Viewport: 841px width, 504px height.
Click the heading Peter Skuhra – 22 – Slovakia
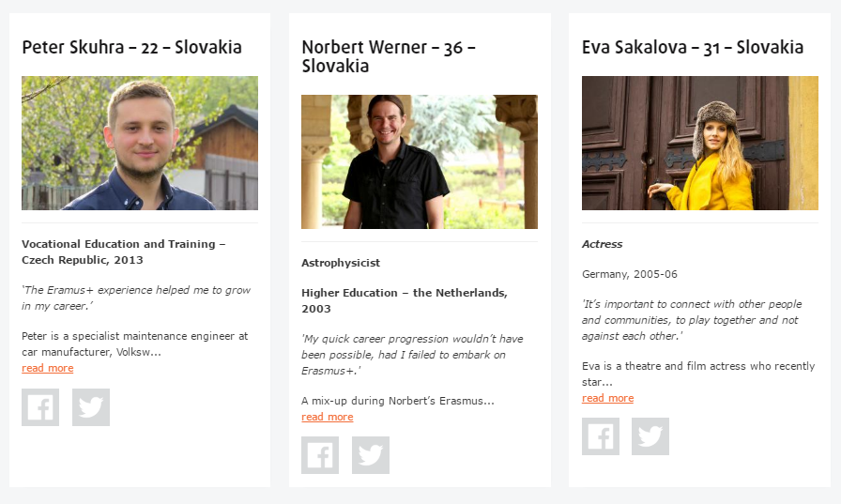point(132,47)
